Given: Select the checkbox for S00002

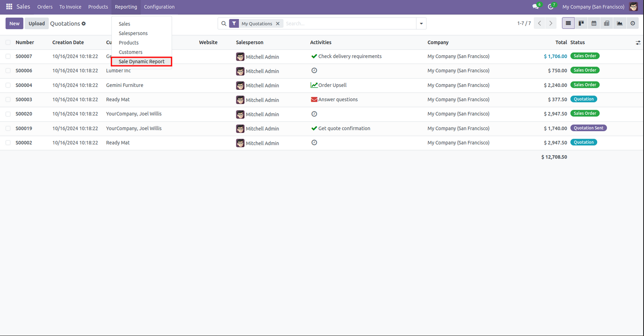Looking at the screenshot, I should pos(8,143).
